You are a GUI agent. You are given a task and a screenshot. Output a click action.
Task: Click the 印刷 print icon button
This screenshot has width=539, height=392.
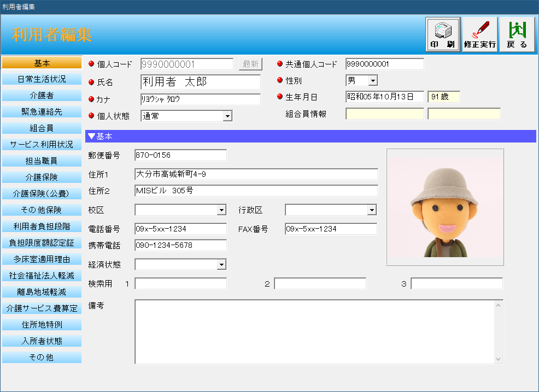443,34
